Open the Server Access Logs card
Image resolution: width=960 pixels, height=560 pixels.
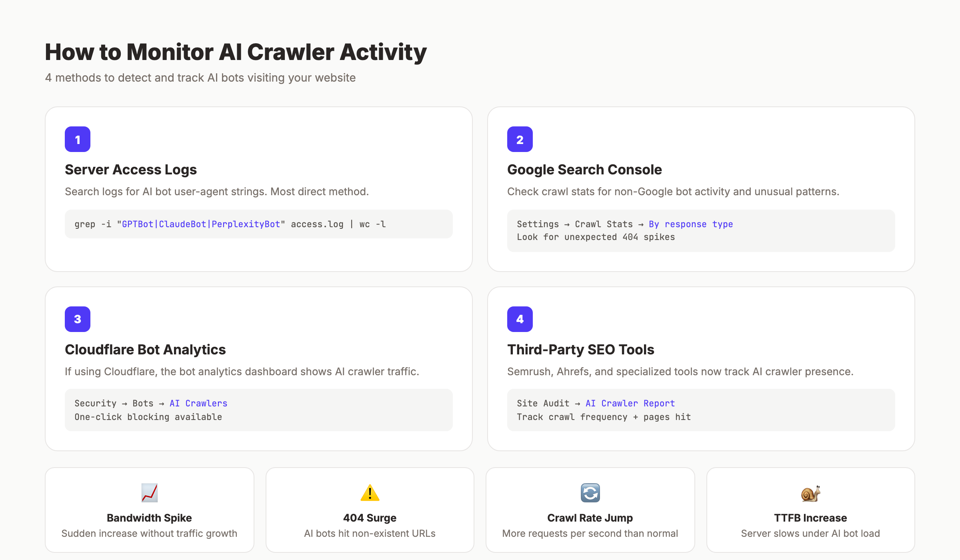(x=259, y=188)
